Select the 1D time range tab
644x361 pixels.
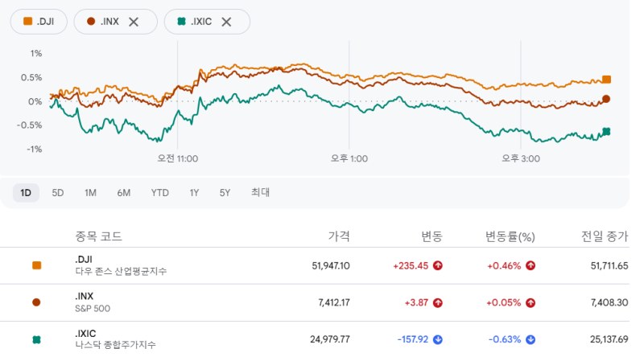pos(26,193)
